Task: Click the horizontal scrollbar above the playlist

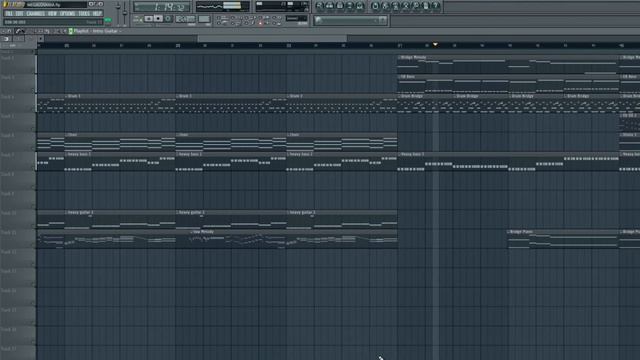Action: pos(272,38)
